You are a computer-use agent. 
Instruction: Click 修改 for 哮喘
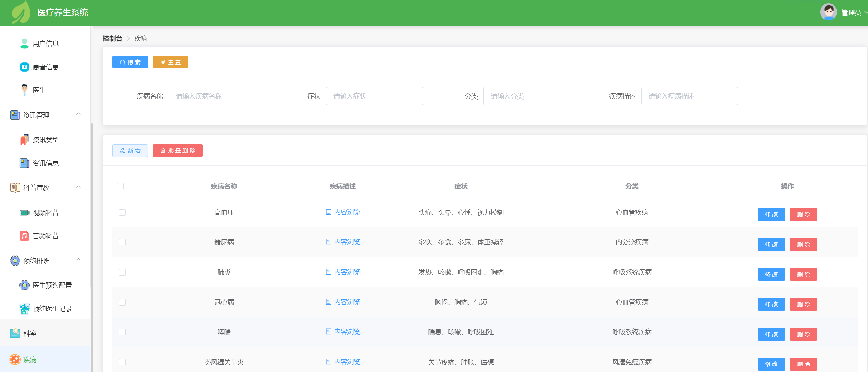point(771,334)
